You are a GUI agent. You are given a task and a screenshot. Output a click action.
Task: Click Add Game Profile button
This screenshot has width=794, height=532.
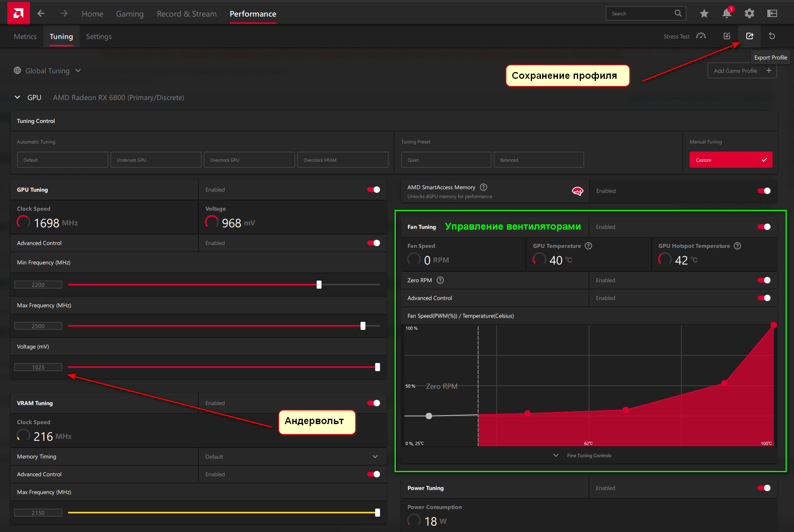(x=742, y=71)
